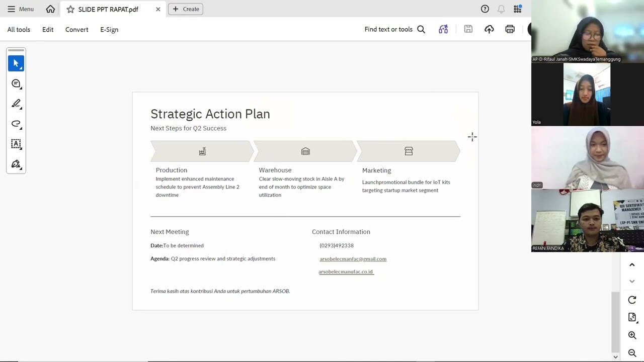
Task: Choose the Highlight pen tool
Action: (x=16, y=104)
